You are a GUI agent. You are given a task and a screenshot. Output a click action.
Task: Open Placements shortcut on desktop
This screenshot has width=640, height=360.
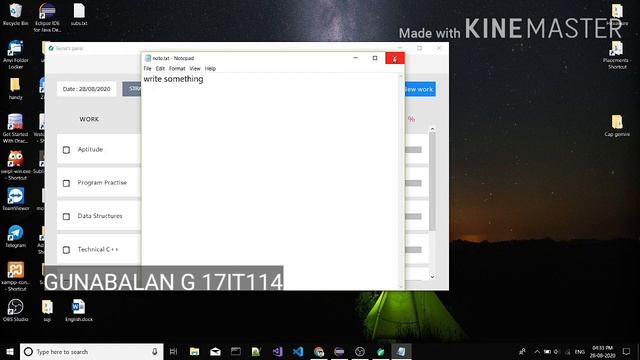click(617, 54)
